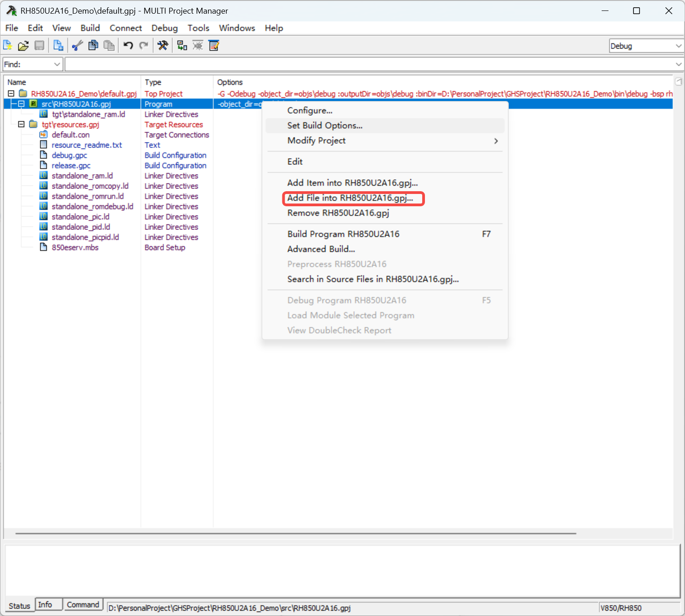This screenshot has width=685, height=616.
Task: Select standalone_romrun.ld in the tree
Action: click(x=87, y=196)
